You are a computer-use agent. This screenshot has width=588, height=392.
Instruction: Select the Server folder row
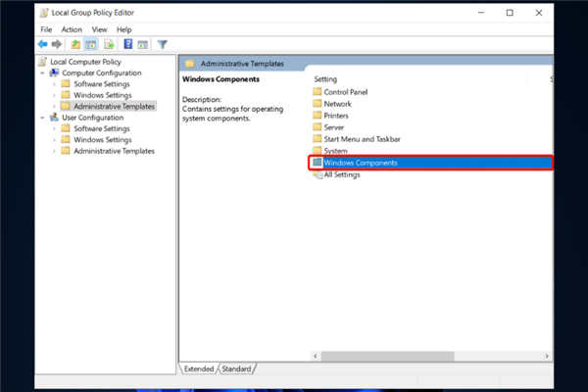click(x=430, y=127)
